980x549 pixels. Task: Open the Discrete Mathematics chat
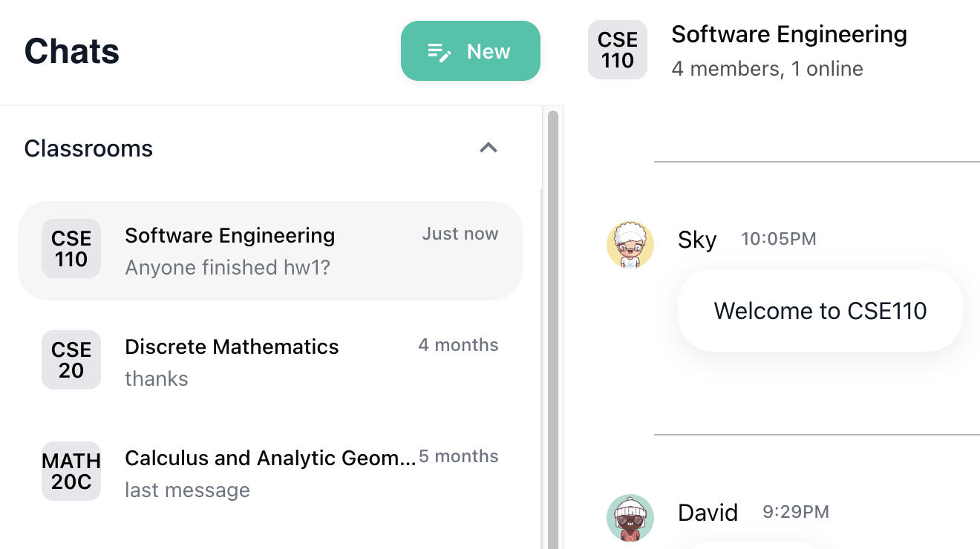pos(270,362)
